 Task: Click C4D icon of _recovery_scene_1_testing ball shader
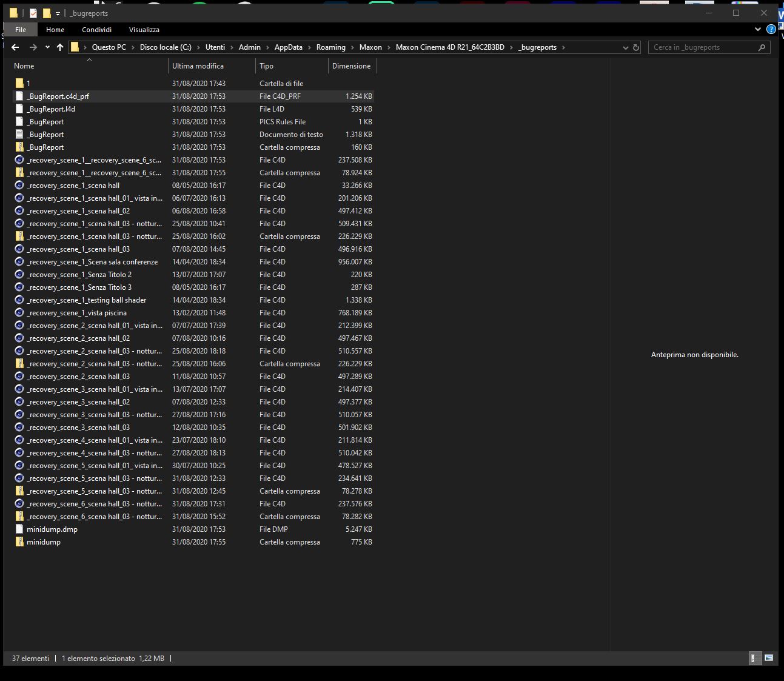(x=19, y=300)
